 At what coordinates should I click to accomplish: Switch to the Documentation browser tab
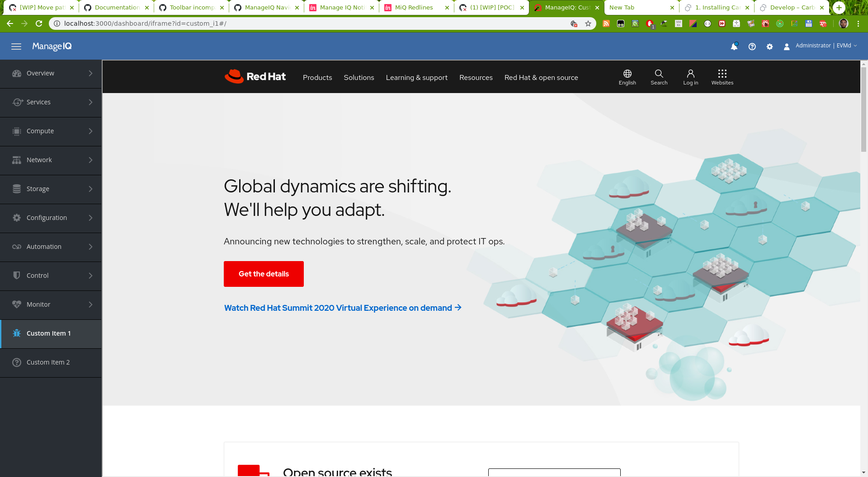(116, 8)
